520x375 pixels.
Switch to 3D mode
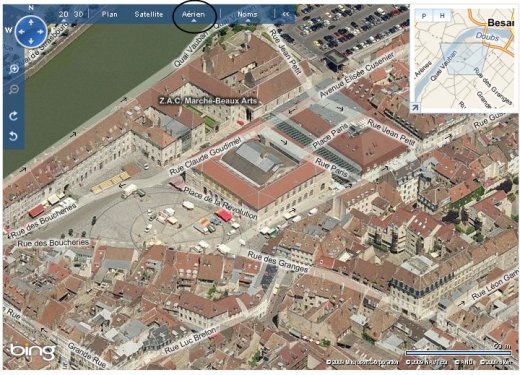78,14
